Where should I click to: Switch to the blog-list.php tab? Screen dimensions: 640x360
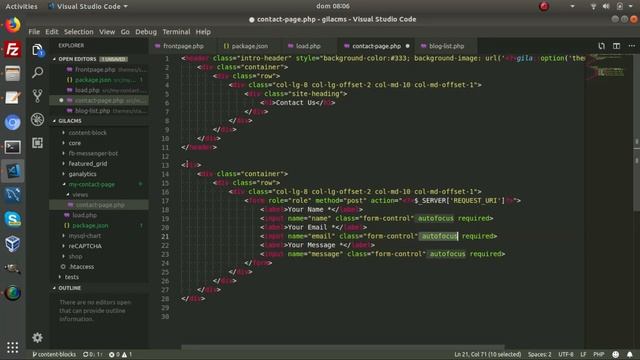446,46
